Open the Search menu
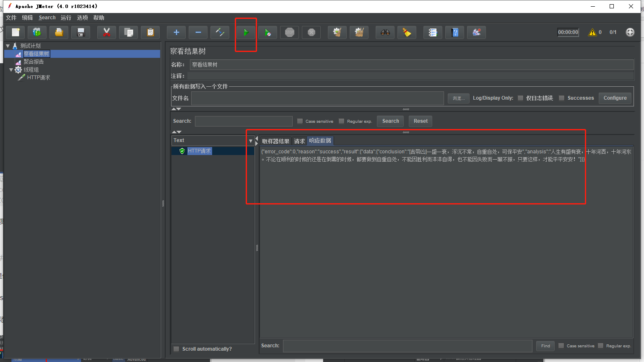This screenshot has height=362, width=644. [47, 18]
